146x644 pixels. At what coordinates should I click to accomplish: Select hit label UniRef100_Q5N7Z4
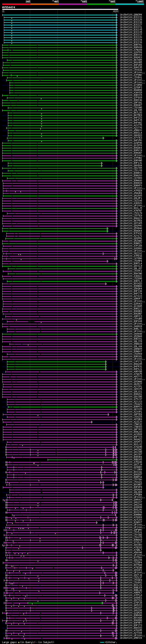(x=131, y=638)
